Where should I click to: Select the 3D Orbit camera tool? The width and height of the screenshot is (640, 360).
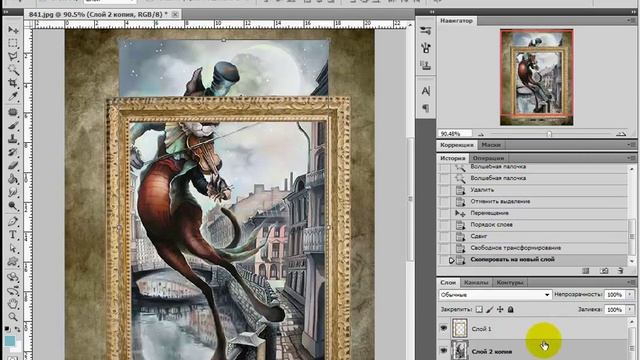coord(13,291)
